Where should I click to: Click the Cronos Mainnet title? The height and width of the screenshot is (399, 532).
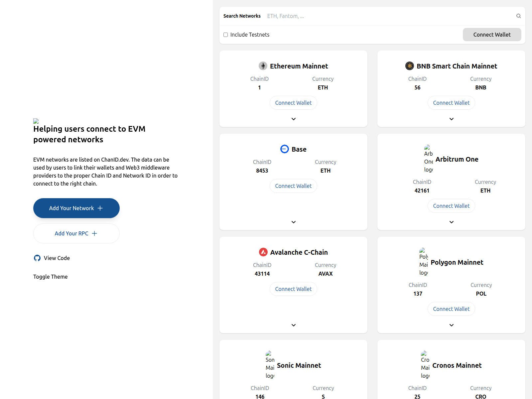click(457, 365)
